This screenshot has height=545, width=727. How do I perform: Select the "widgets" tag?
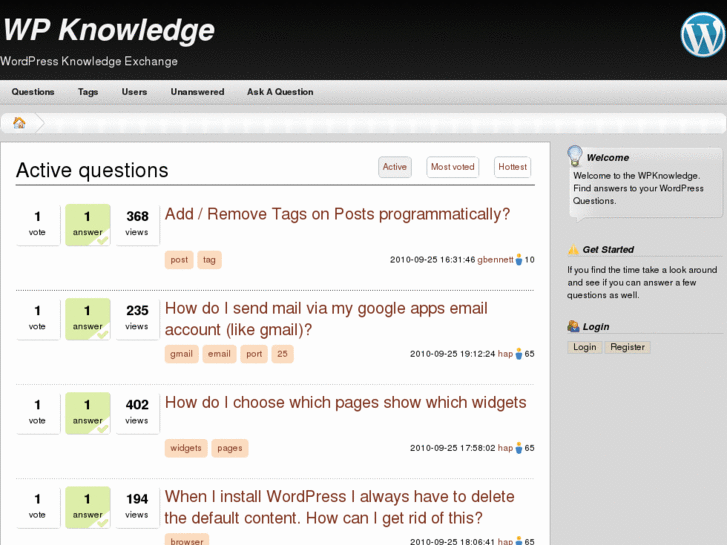[186, 448]
